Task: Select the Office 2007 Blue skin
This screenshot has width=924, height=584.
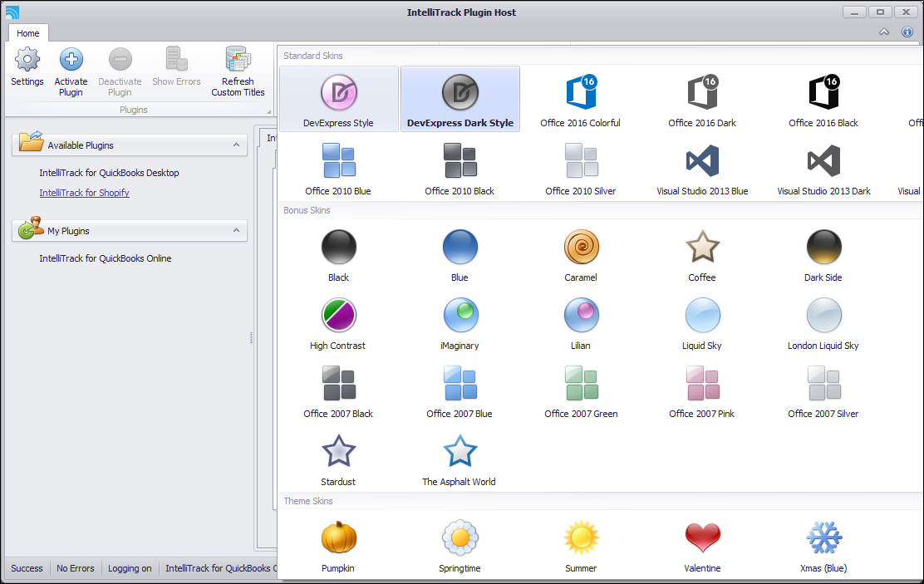Action: coord(460,391)
